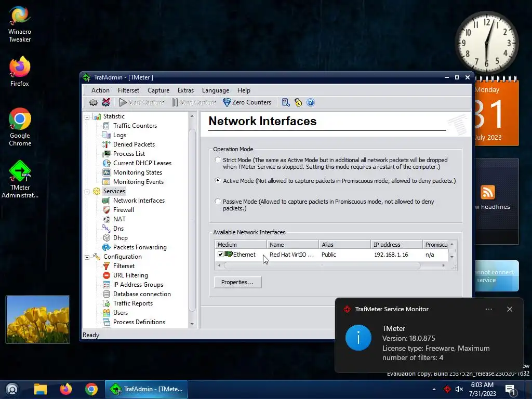
Task: Open Current DHCP Leases
Action: pos(142,163)
